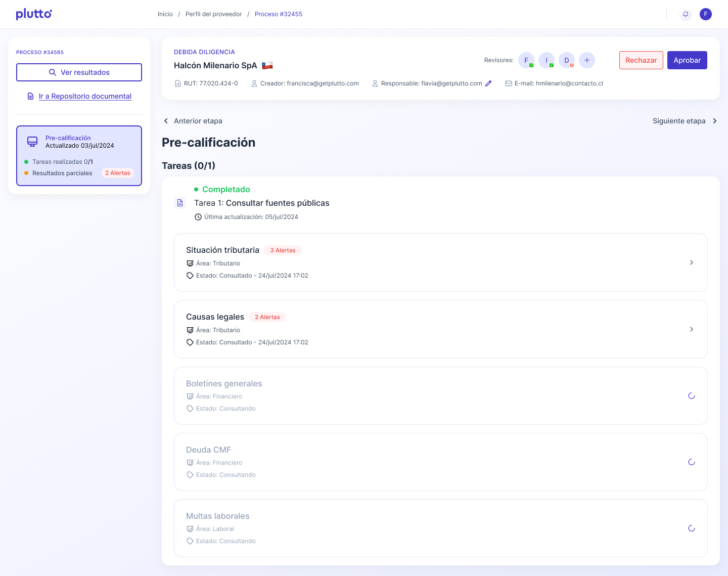728x576 pixels.
Task: Click the area icon under Situación tributaria
Action: (190, 263)
